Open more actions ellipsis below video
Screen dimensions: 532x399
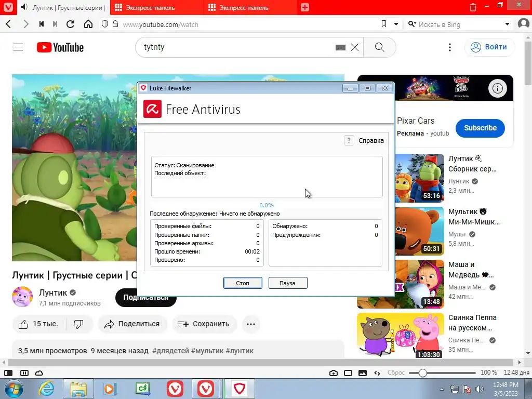tap(251, 324)
